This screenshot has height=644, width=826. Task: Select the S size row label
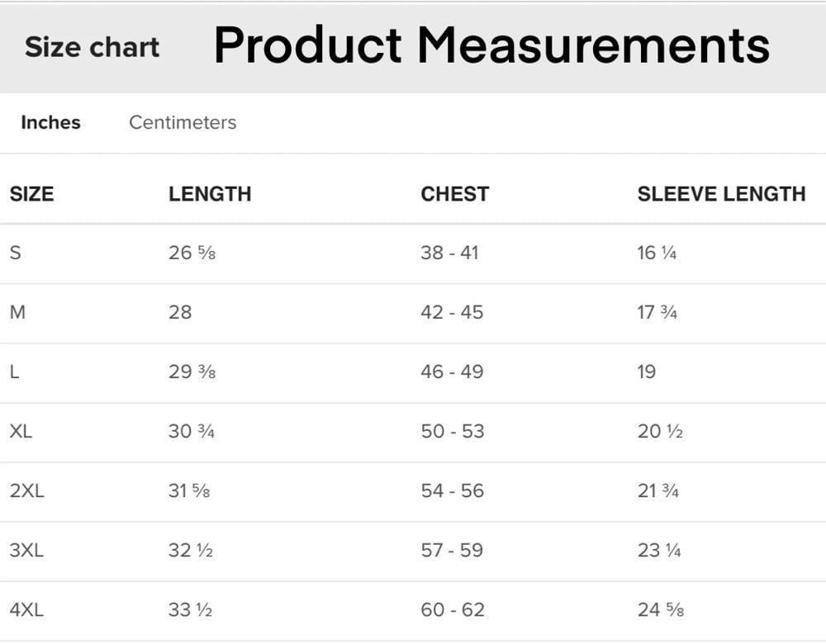[15, 253]
